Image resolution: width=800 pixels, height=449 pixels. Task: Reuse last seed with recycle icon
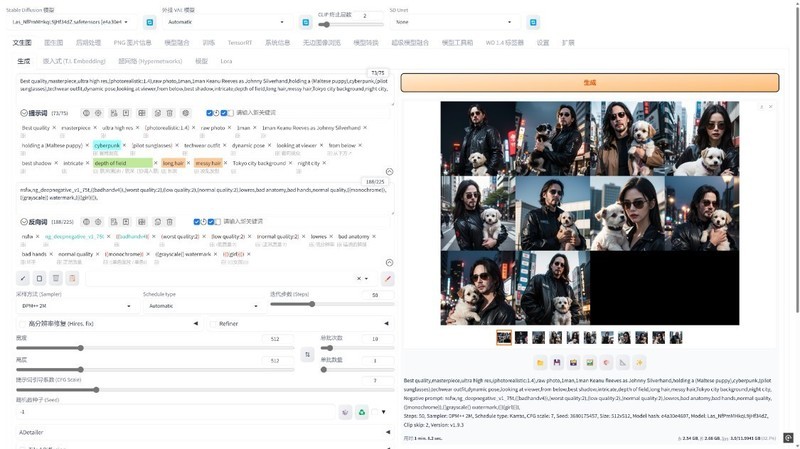[x=362, y=411]
